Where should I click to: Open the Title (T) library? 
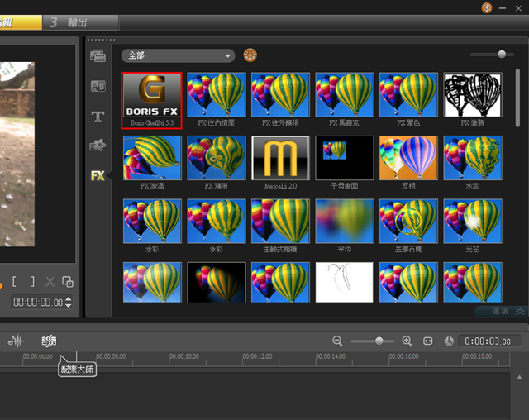[98, 117]
